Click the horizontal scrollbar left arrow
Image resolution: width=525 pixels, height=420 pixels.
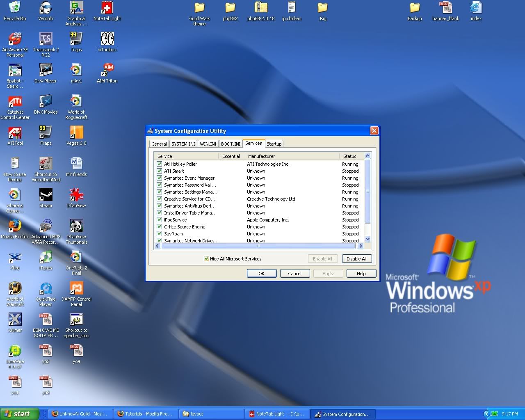pos(157,246)
